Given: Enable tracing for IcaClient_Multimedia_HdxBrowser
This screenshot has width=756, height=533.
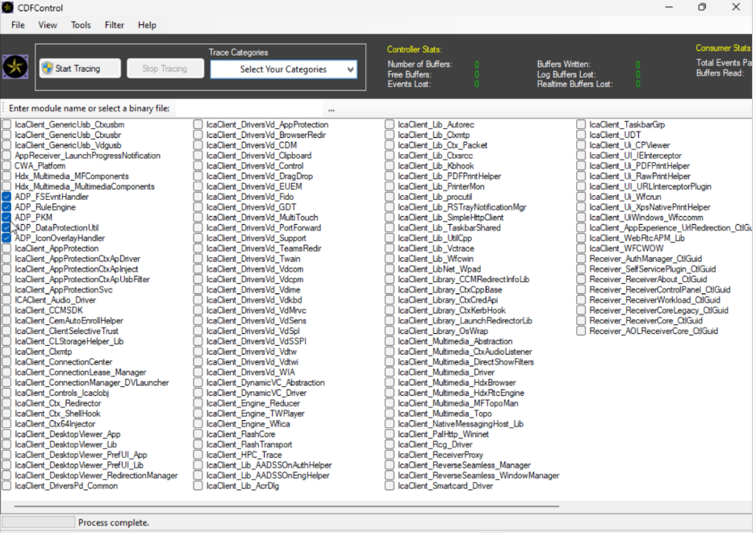Looking at the screenshot, I should coord(390,383).
